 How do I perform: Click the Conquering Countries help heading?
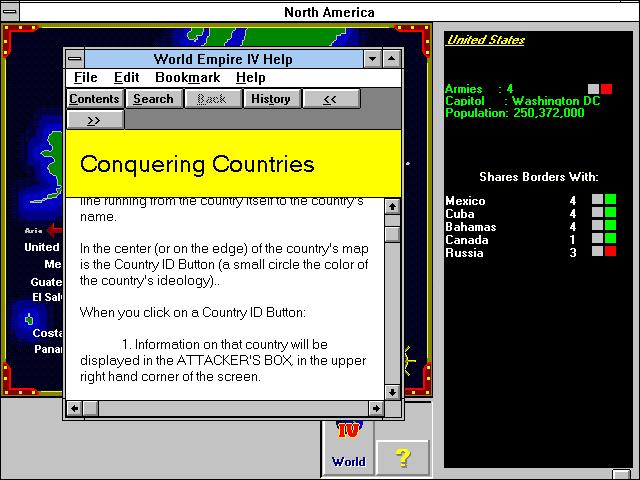[197, 164]
